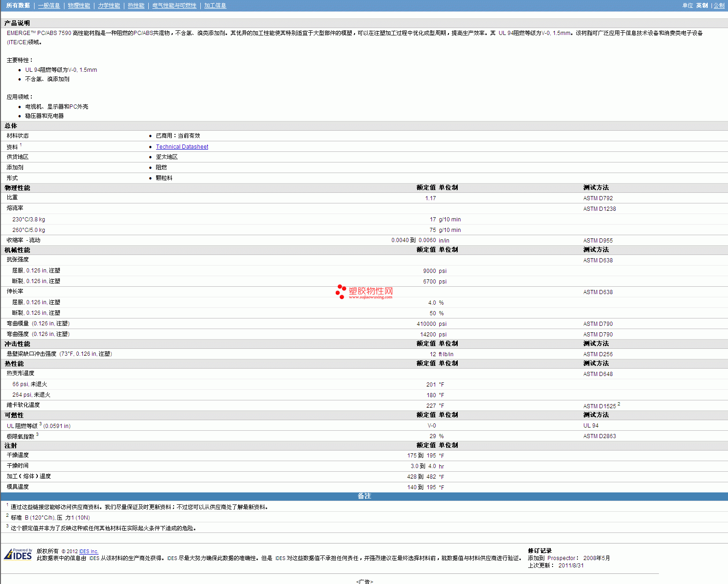The width and height of the screenshot is (728, 584).
Task: Open the Technical Datasheet link
Action: click(x=182, y=147)
